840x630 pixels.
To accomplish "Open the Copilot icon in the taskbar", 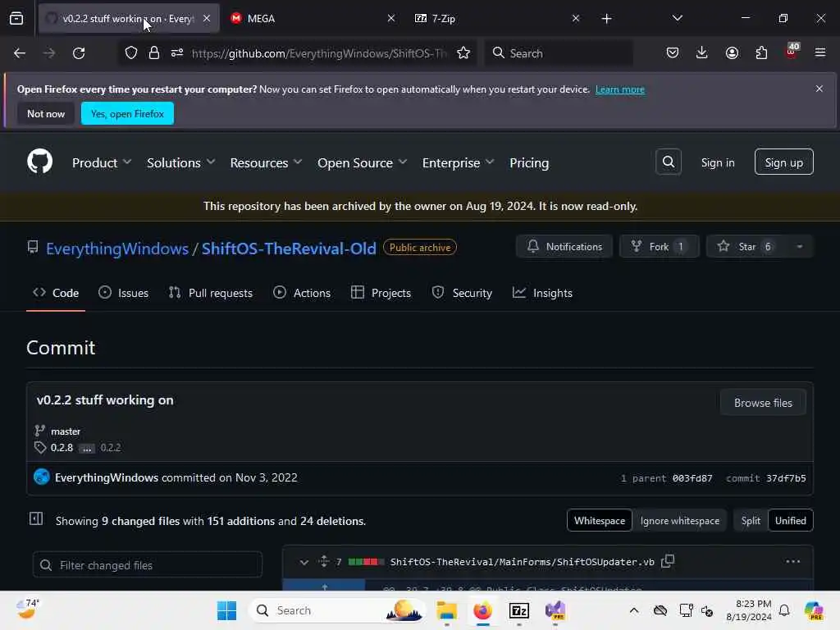I will pyautogui.click(x=814, y=610).
